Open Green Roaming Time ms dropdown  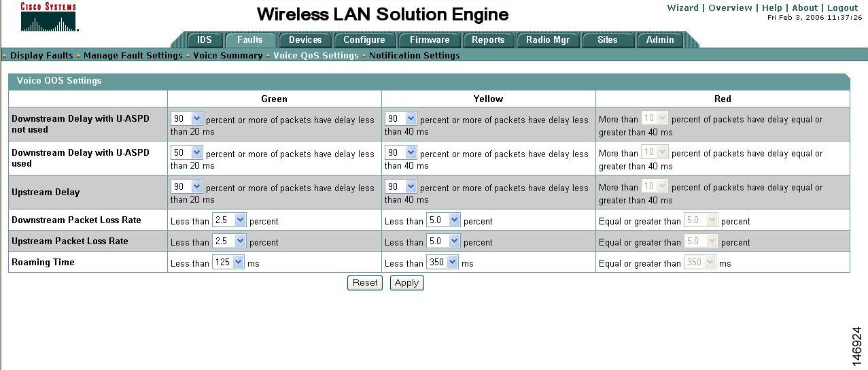(x=228, y=262)
